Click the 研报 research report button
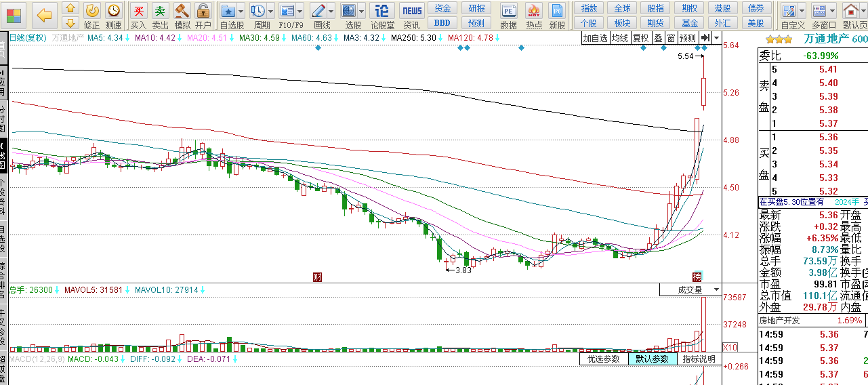This screenshot has width=868, height=385. [477, 9]
